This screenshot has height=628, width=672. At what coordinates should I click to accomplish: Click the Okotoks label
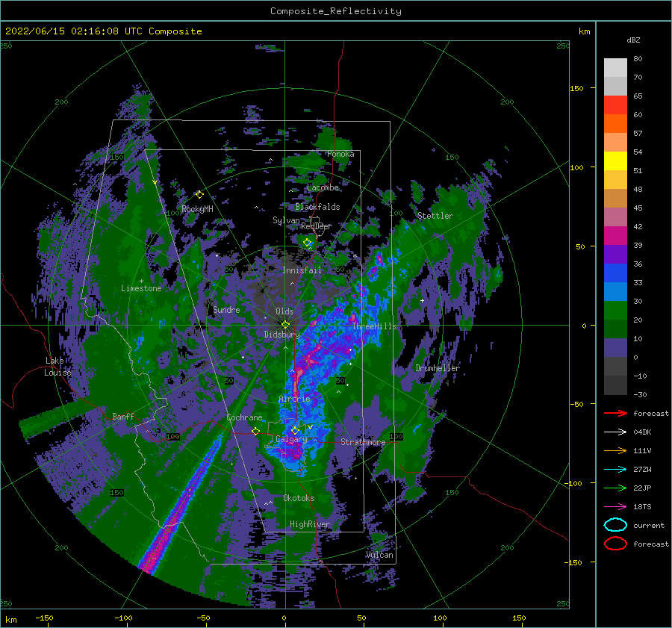299,498
